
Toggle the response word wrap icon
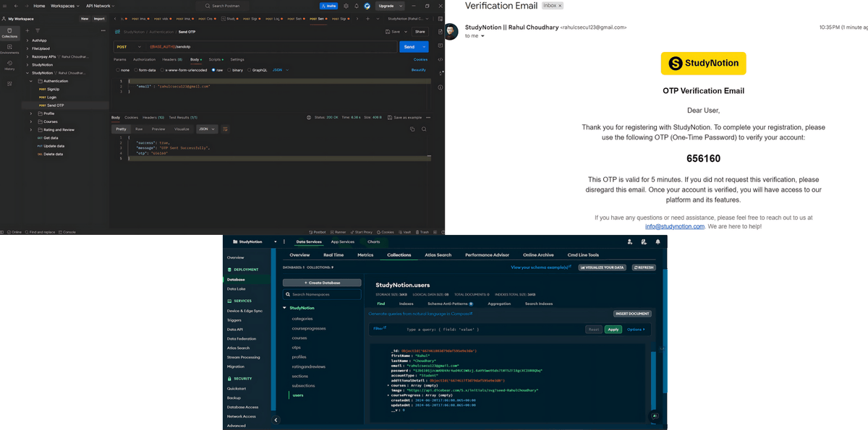(x=225, y=129)
